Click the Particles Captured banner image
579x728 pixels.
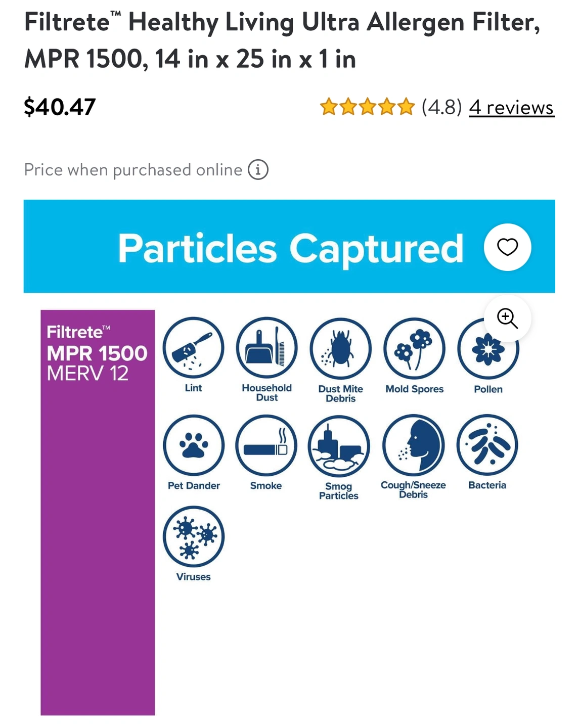pos(289,246)
